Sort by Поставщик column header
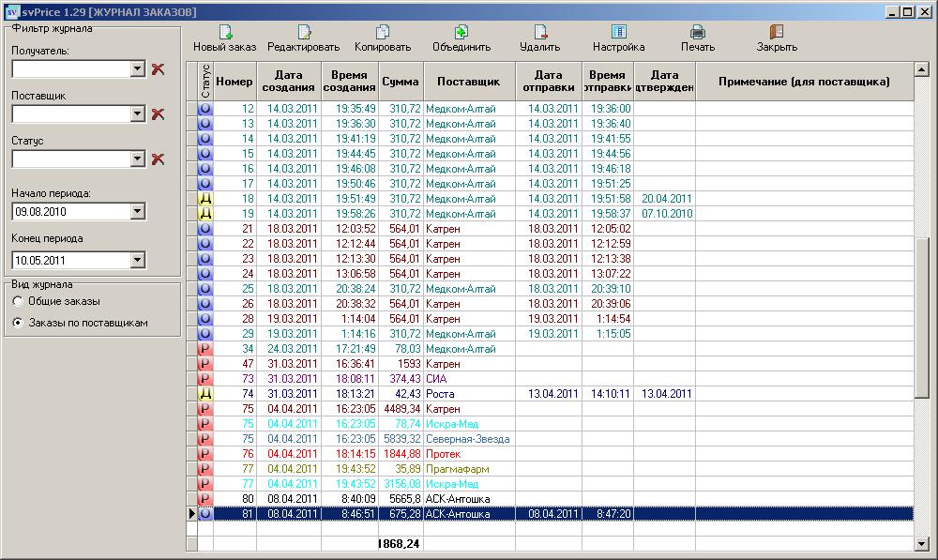This screenshot has height=560, width=938. pyautogui.click(x=469, y=82)
